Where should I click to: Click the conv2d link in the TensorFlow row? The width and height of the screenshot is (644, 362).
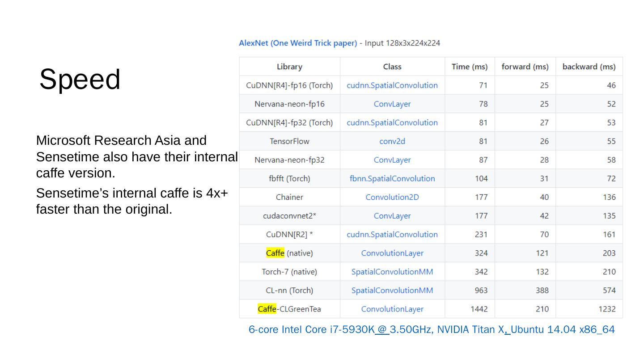392,141
